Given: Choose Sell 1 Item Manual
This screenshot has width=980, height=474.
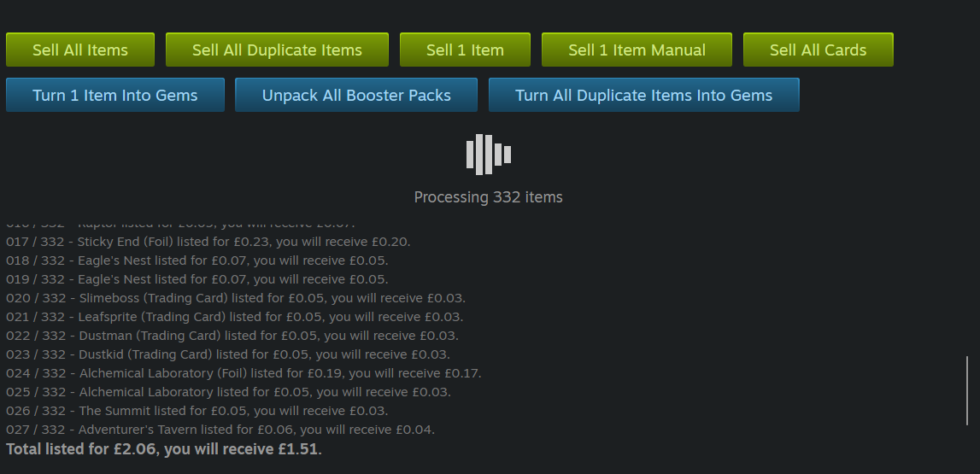Looking at the screenshot, I should [637, 50].
